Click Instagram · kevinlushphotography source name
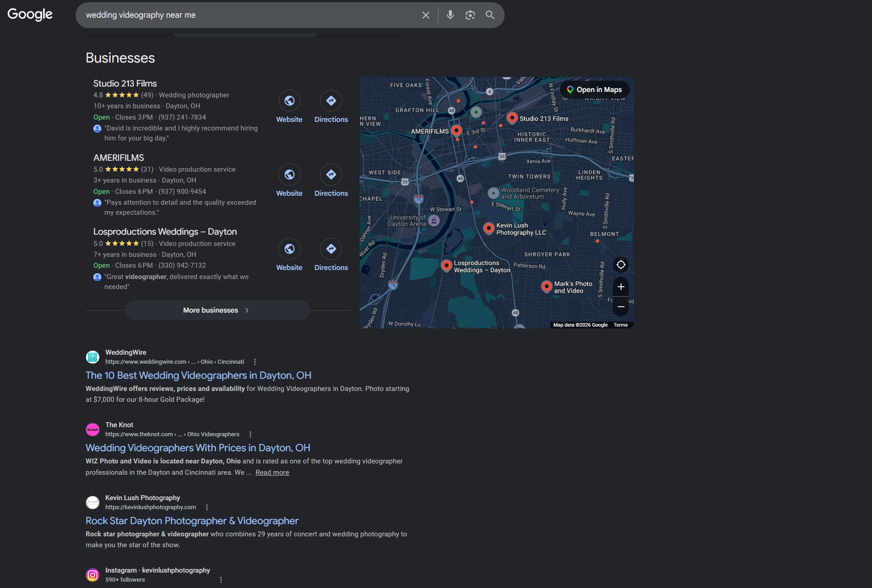This screenshot has height=588, width=872. click(x=158, y=570)
